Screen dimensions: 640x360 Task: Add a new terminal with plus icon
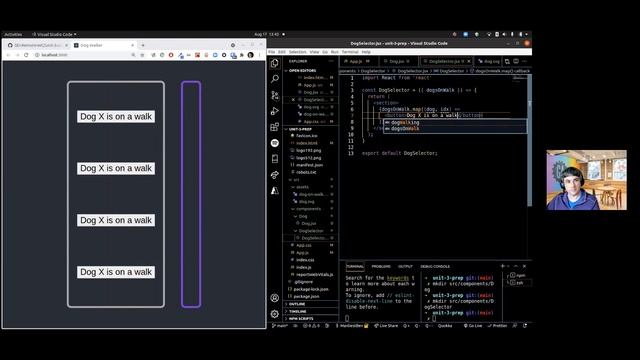pos(502,266)
